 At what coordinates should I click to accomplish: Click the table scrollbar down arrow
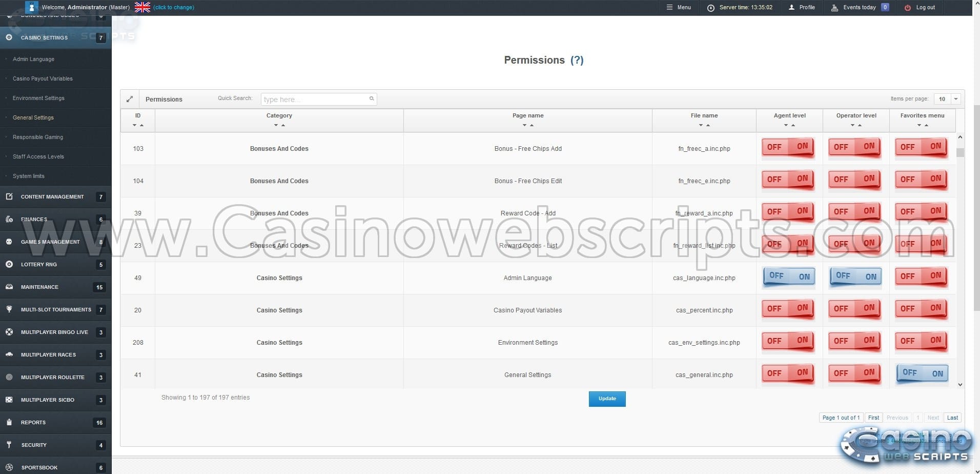960,384
